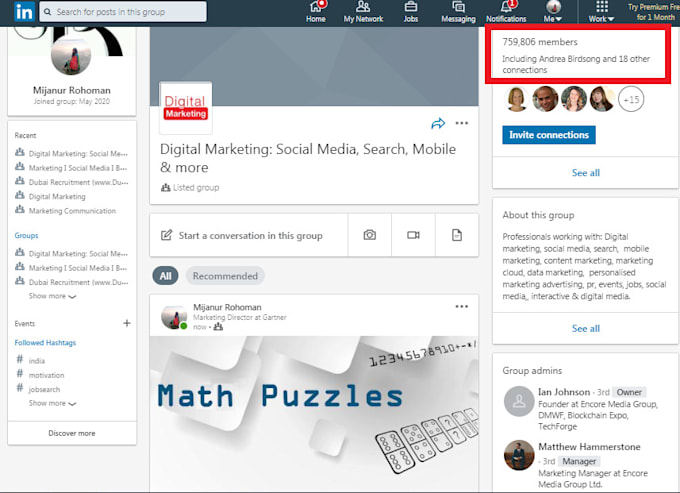Open recent Marketing Communication item

(72, 211)
